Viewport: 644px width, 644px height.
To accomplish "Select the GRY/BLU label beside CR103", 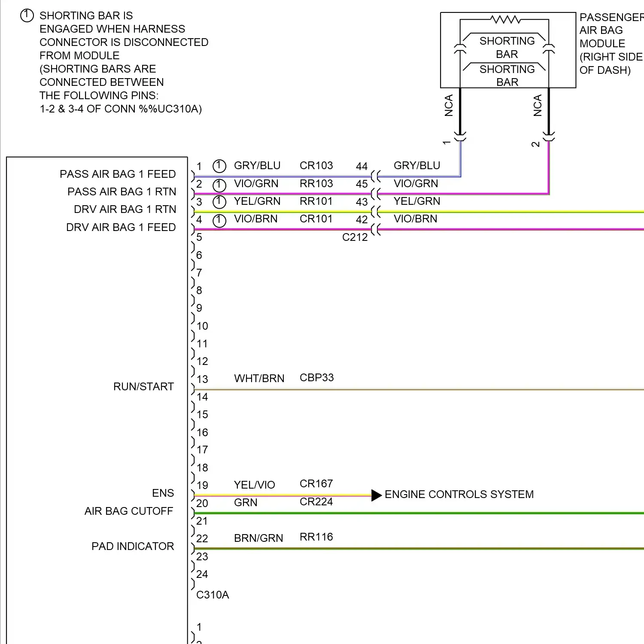I will coord(257,165).
